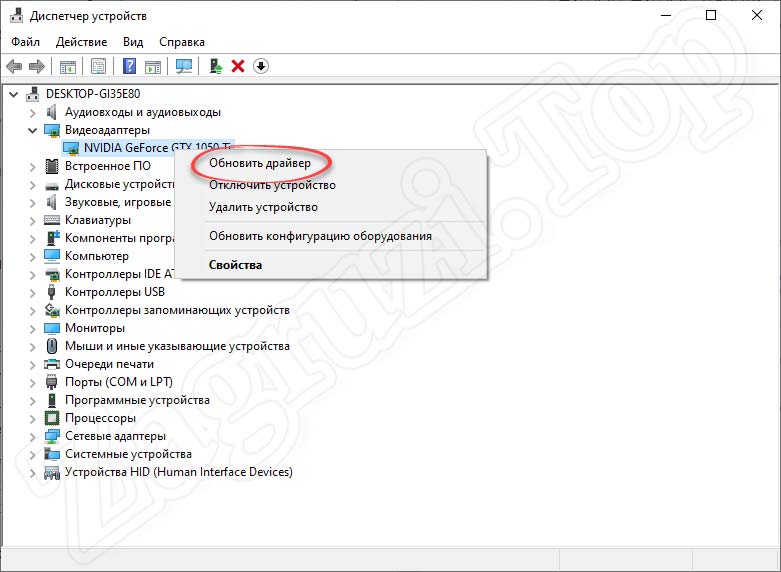Select Мыши и иные указывающие устройства row
Viewport: 781px width, 572px height.
[x=177, y=346]
